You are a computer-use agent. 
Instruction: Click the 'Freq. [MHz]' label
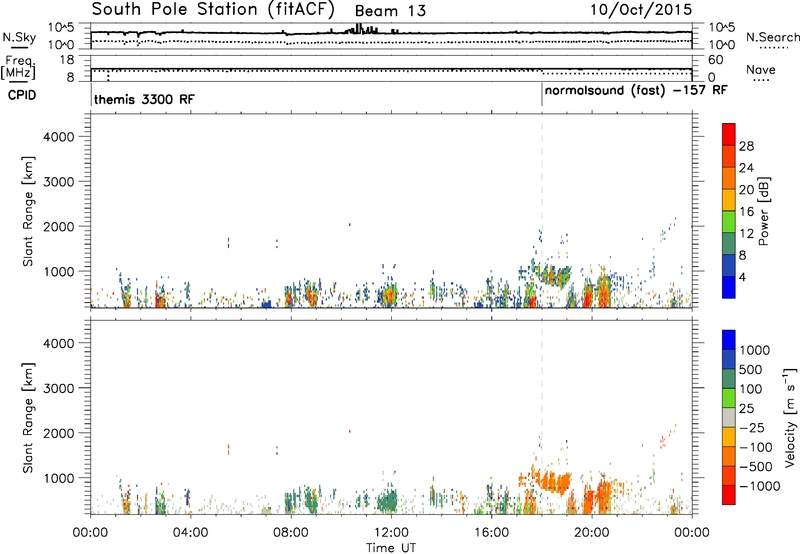point(19,67)
